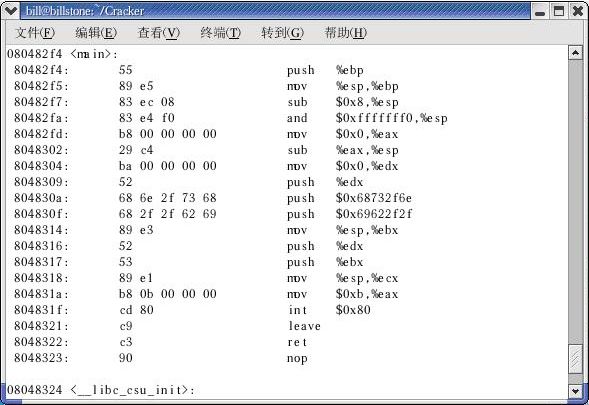Click address 8048309: in disassembly

coord(41,182)
